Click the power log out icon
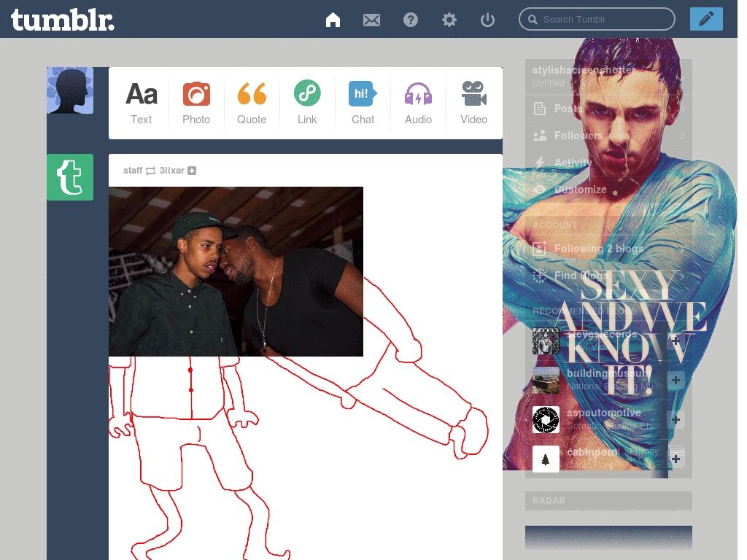This screenshot has width=747, height=560. coord(488,20)
